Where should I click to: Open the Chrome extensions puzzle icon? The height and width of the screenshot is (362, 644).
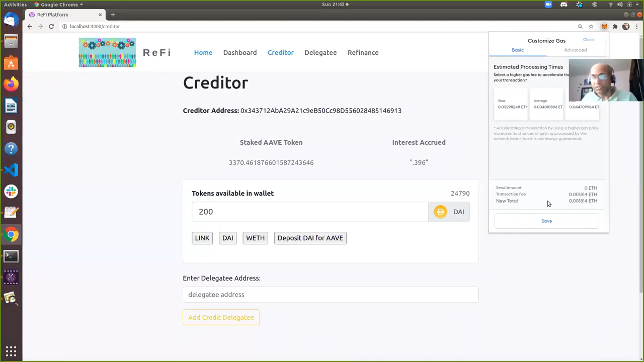click(615, 26)
